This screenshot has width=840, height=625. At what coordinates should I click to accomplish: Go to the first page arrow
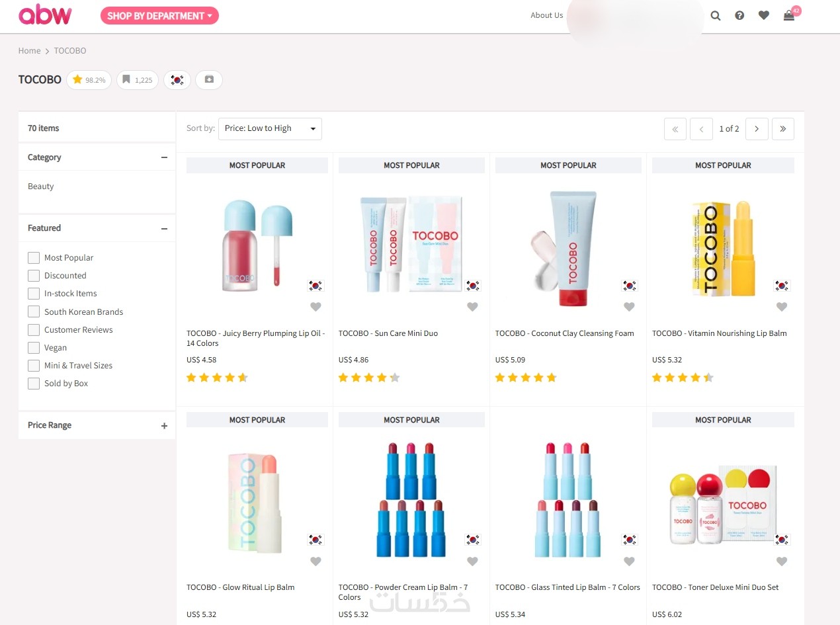point(675,129)
